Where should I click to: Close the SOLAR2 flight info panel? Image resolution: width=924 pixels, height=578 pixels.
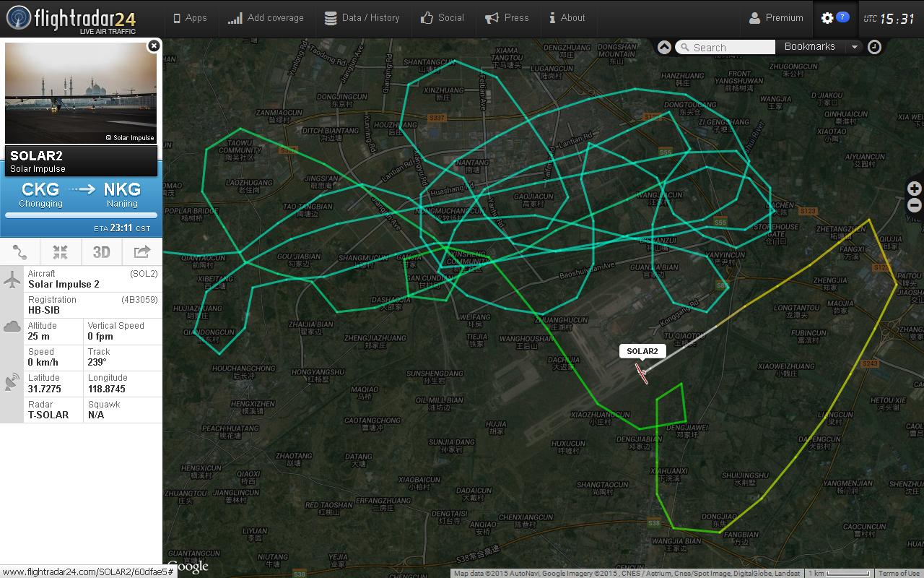point(153,46)
